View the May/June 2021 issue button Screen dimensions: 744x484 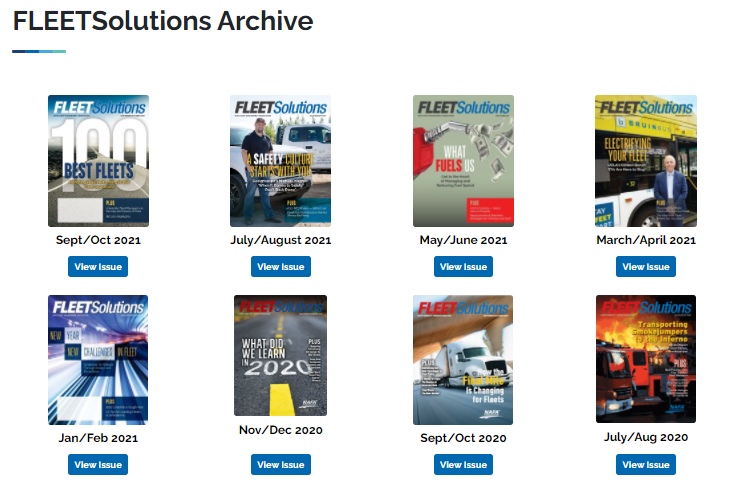pyautogui.click(x=463, y=267)
